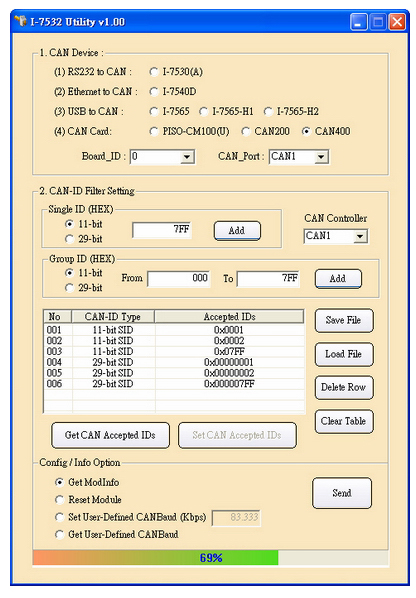Click the Group ID From field
Viewport: 416px width, 598px height.
pyautogui.click(x=179, y=278)
